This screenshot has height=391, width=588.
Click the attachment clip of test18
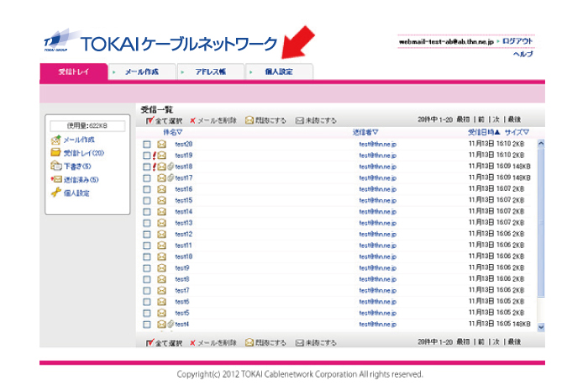pos(171,166)
